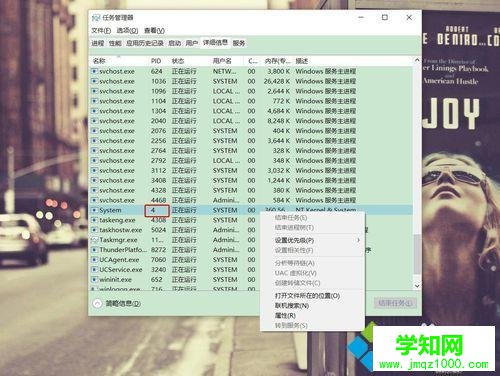Click the wininit.exe process icon

(x=95, y=280)
